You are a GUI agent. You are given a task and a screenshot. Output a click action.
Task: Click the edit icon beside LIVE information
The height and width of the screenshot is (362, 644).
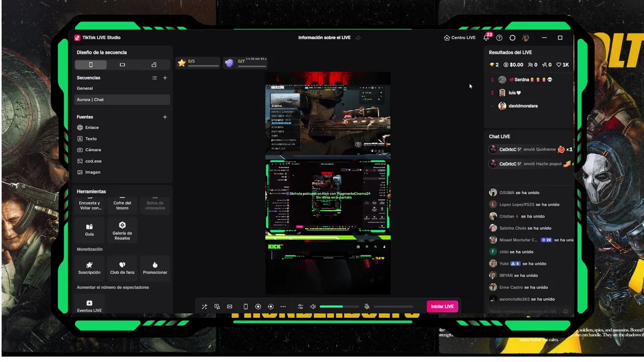(x=358, y=38)
